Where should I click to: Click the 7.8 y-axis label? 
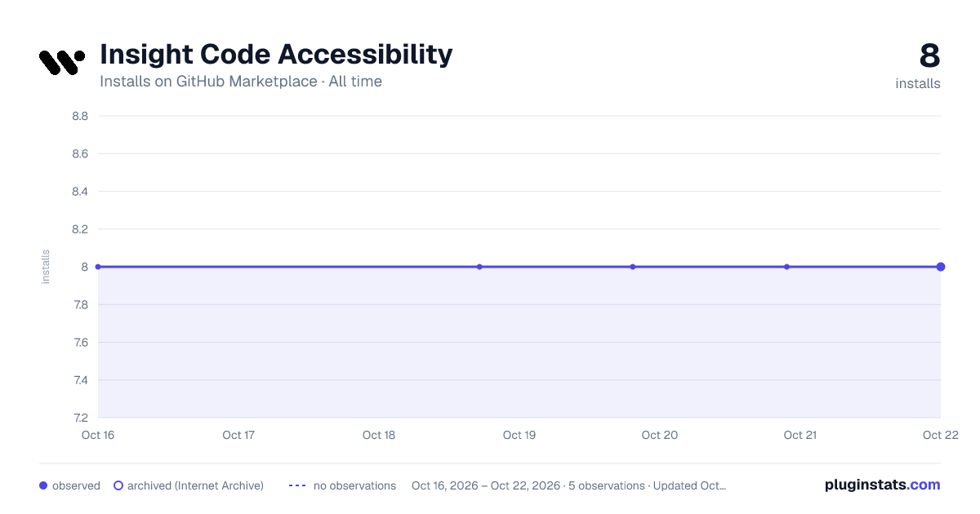pos(80,304)
